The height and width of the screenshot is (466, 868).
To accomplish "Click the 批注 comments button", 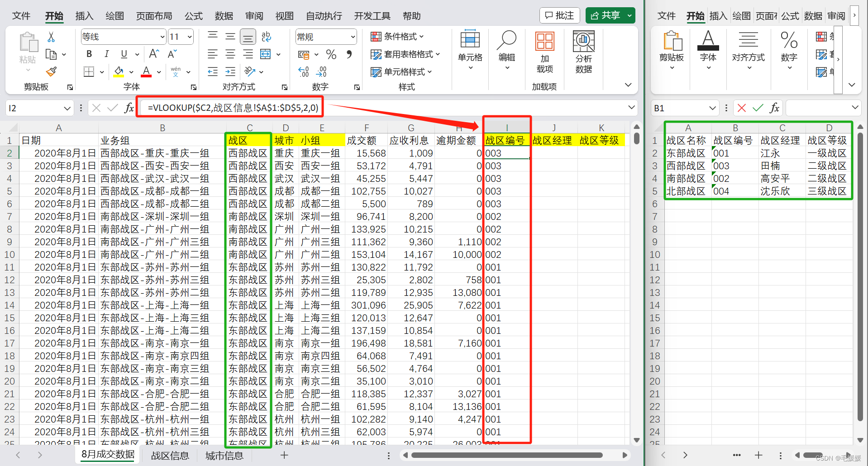I will [x=560, y=15].
